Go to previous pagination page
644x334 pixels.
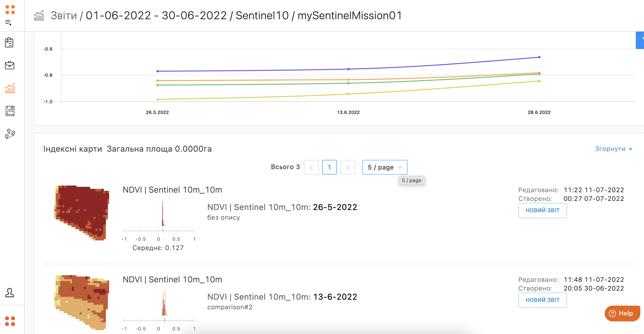(311, 167)
